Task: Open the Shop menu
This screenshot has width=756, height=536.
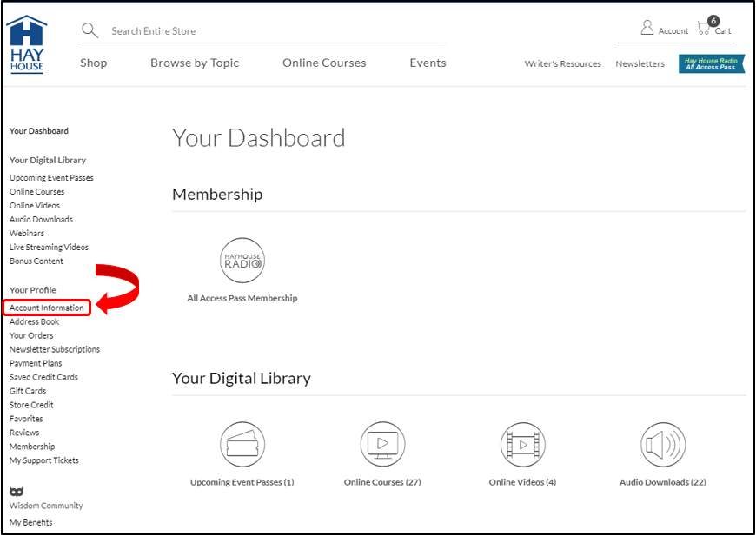Action: [x=94, y=63]
